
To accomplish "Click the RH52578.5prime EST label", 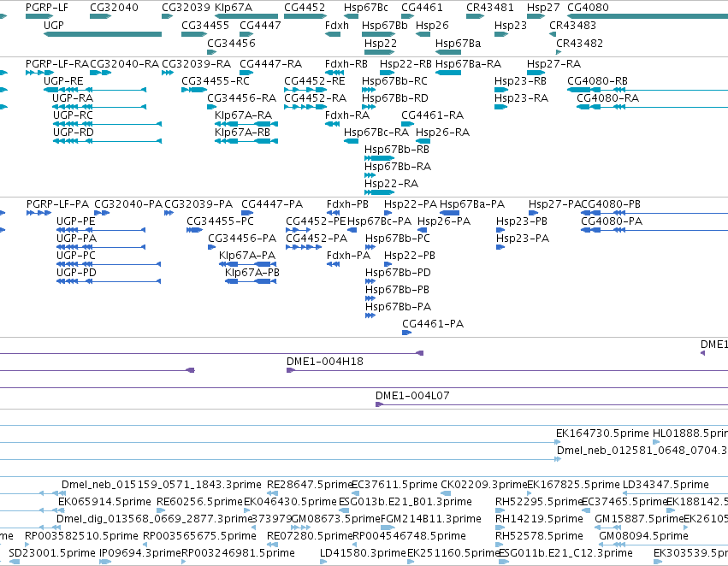I will (540, 536).
